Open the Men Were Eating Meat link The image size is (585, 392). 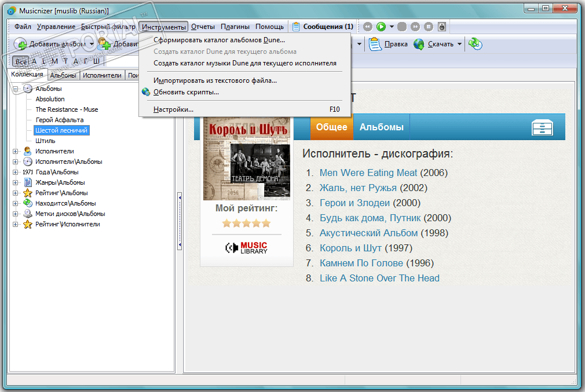point(368,173)
